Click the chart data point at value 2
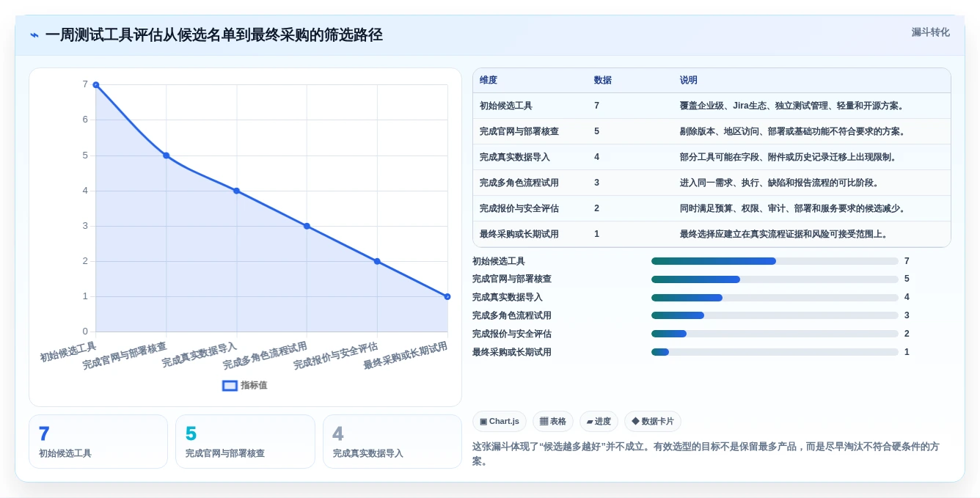The width and height of the screenshot is (980, 498). click(x=377, y=261)
